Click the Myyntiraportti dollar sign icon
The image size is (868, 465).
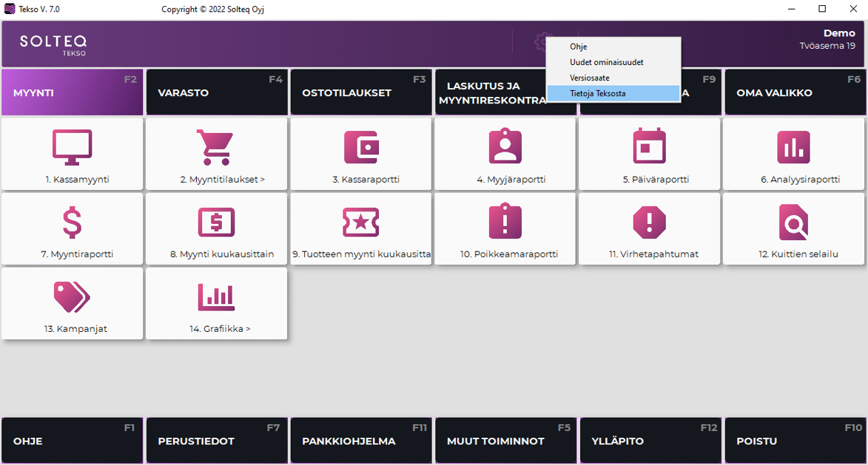point(72,222)
